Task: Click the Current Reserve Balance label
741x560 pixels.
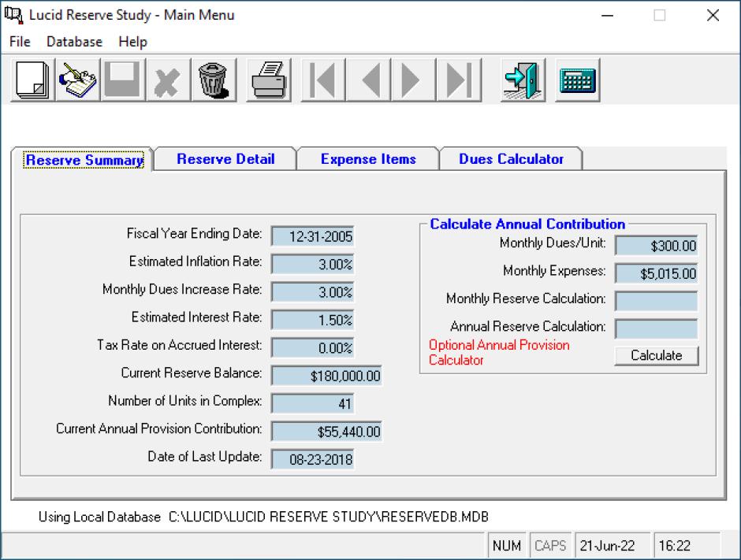Action: pyautogui.click(x=192, y=373)
